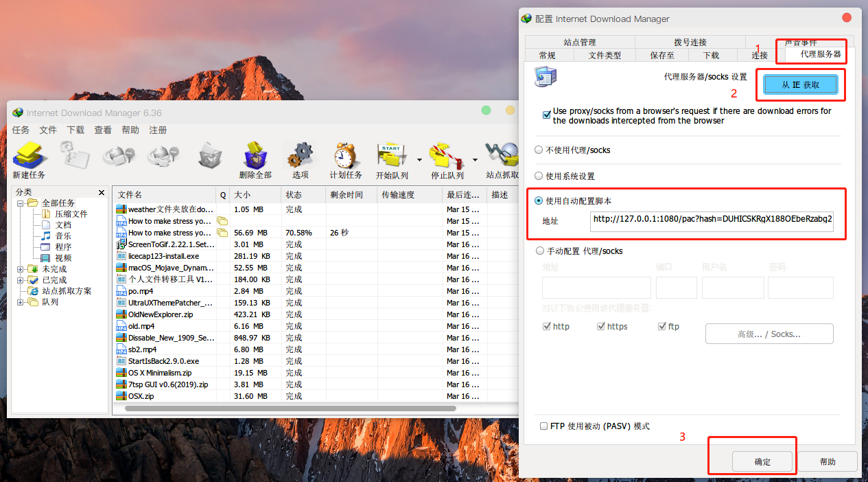
Task: Select the 音乐 (music) category icon
Action: point(46,236)
